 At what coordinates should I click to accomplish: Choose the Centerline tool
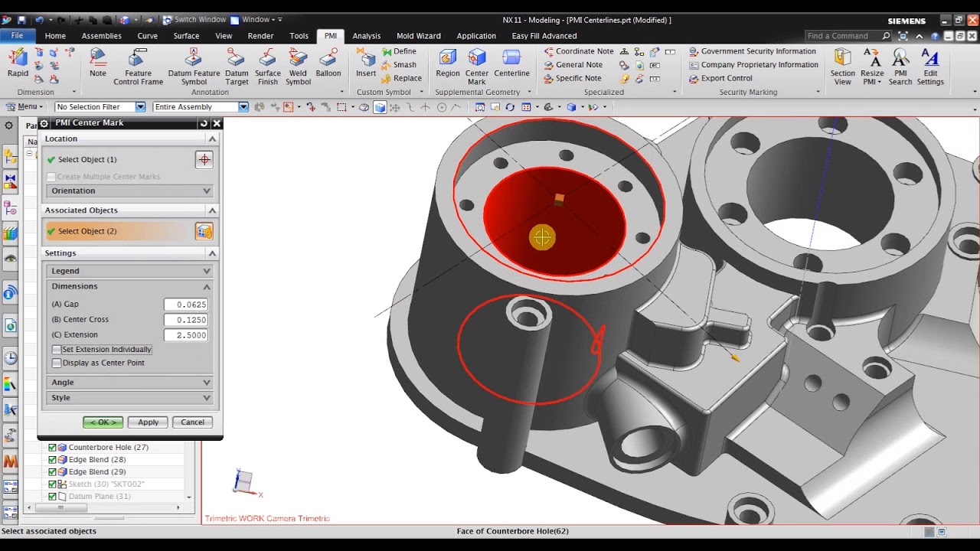click(511, 64)
